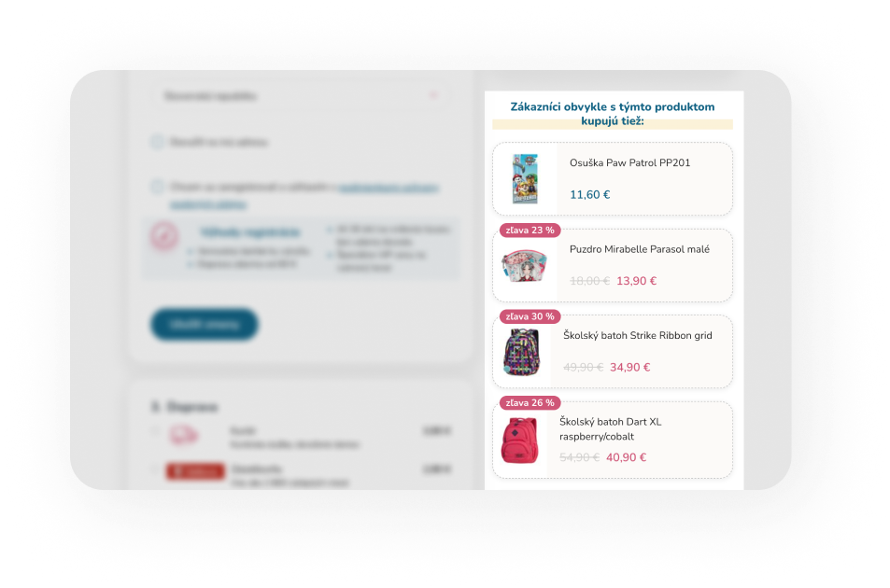890x588 pixels.
Task: Open the Osuška Paw Patrol PP201 title link
Action: click(x=630, y=162)
